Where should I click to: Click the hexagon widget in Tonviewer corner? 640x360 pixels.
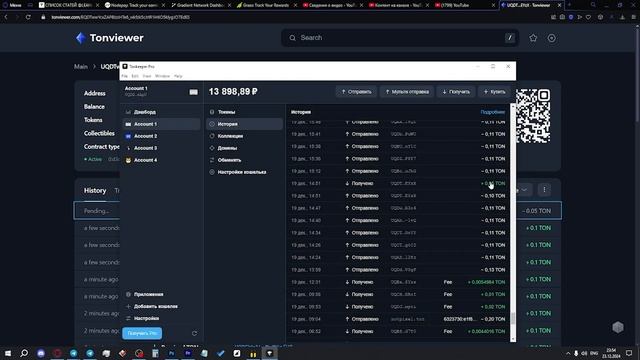pyautogui.click(x=618, y=327)
